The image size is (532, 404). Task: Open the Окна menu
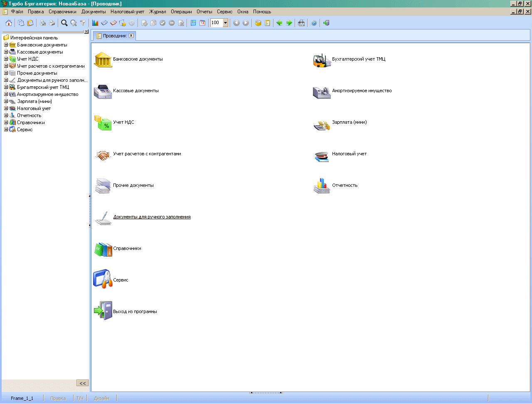coord(243,12)
